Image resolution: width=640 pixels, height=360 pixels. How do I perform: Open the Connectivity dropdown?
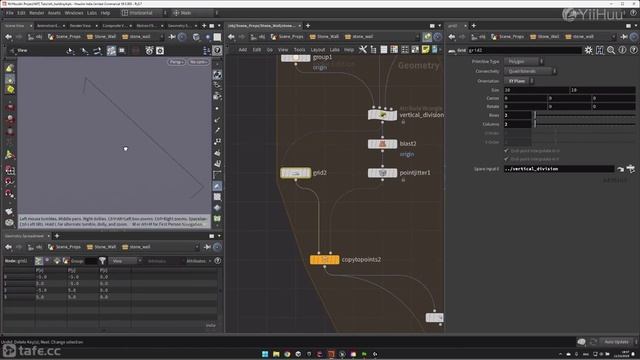coord(530,71)
